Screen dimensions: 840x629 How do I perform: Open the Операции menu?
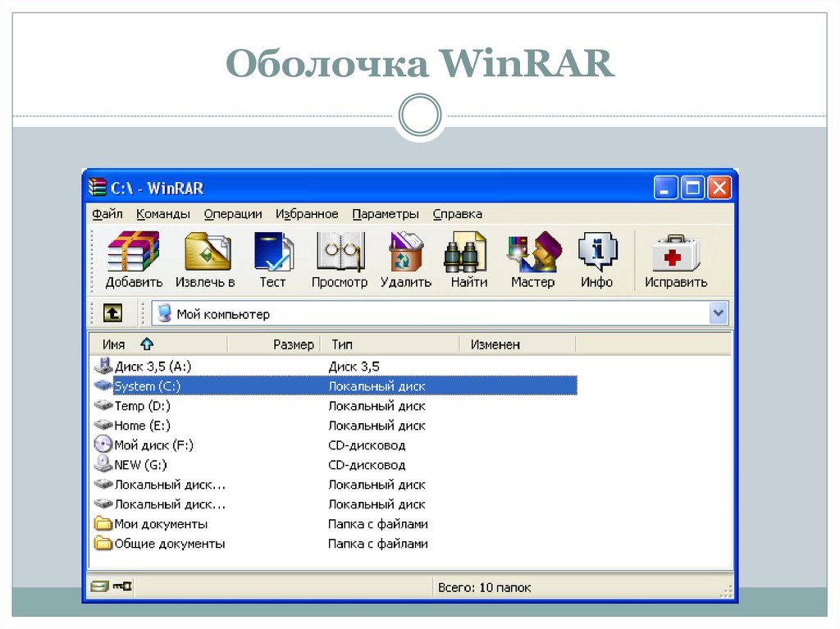[232, 214]
